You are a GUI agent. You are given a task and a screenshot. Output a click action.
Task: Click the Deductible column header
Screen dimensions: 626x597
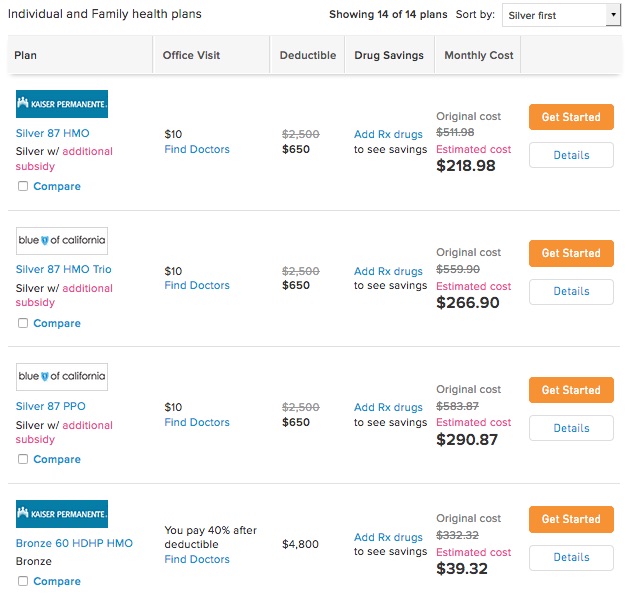tap(308, 55)
